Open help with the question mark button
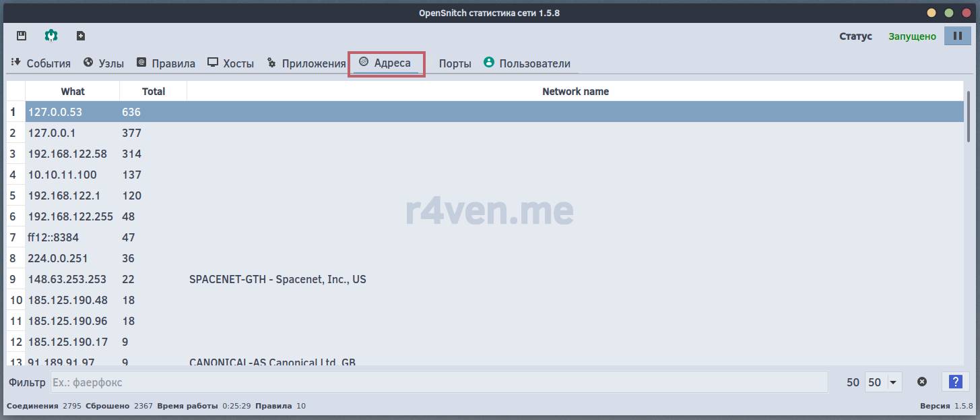Viewport: 980px width, 420px height. coord(955,382)
